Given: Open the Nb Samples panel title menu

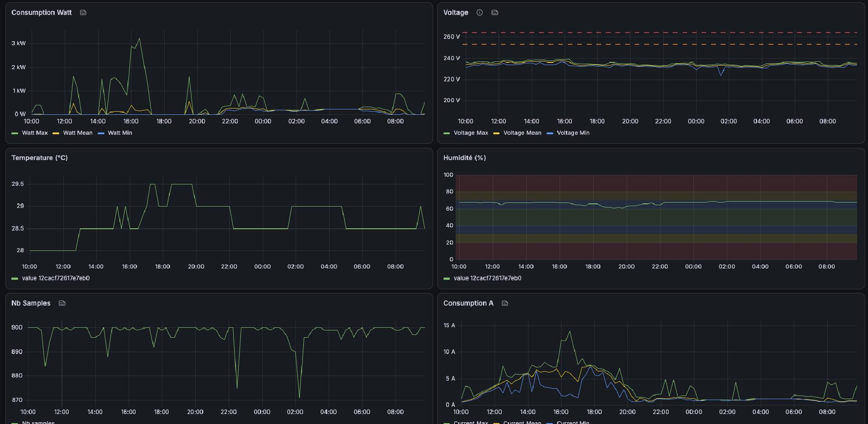Looking at the screenshot, I should (x=31, y=303).
